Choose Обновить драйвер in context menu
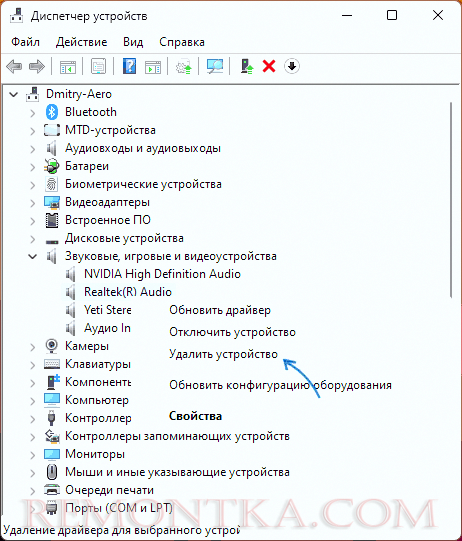Screen dimensions: 462x541 [220, 310]
